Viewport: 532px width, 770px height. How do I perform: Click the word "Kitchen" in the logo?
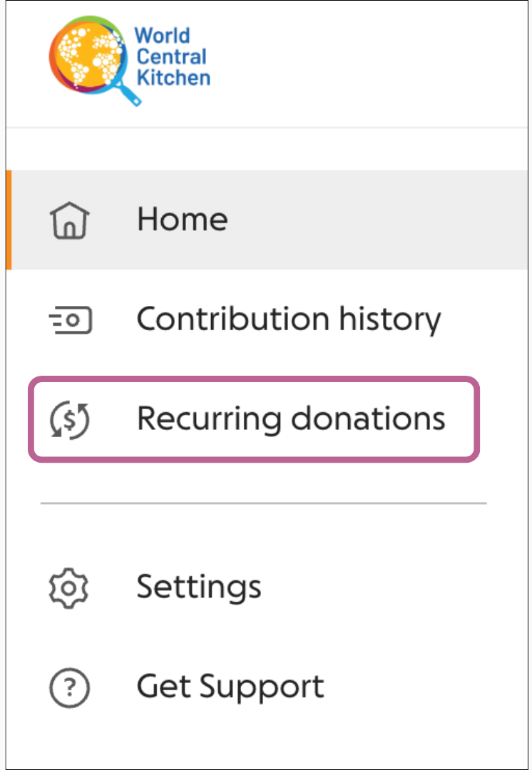[173, 78]
